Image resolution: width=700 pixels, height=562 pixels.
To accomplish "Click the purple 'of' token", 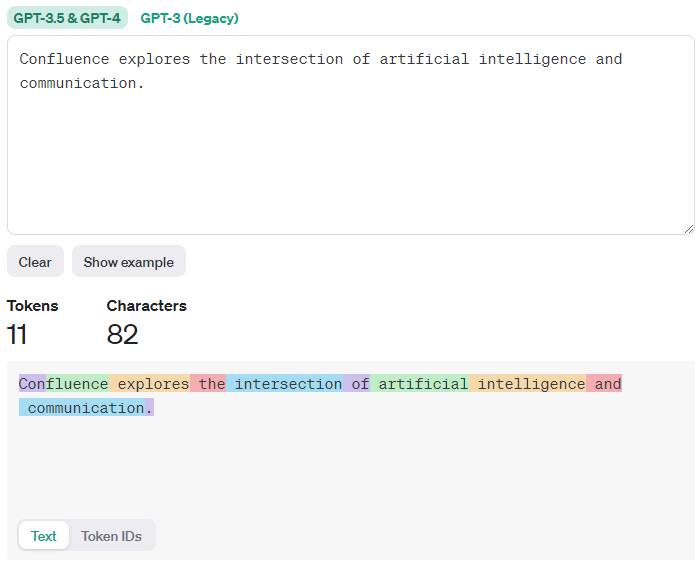I will pyautogui.click(x=356, y=383).
